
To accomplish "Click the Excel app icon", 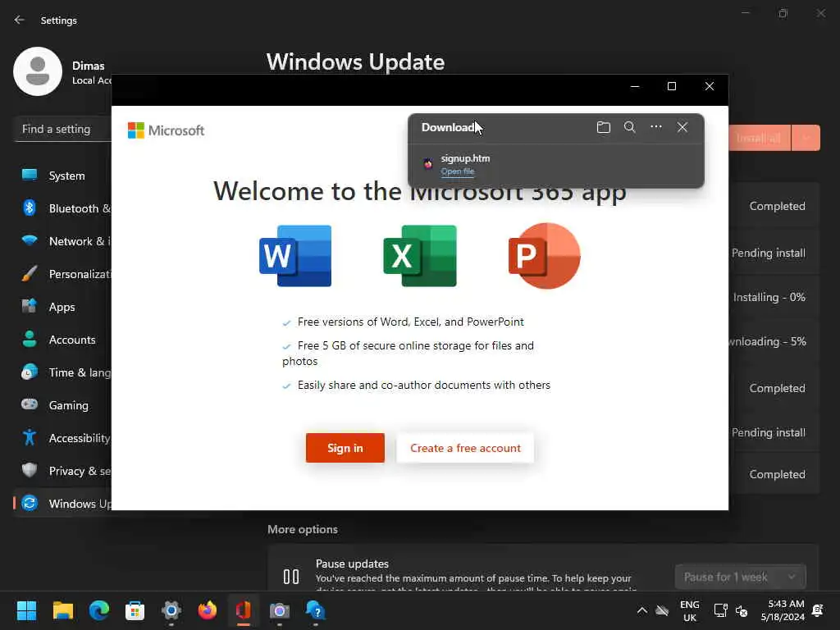I will point(420,256).
